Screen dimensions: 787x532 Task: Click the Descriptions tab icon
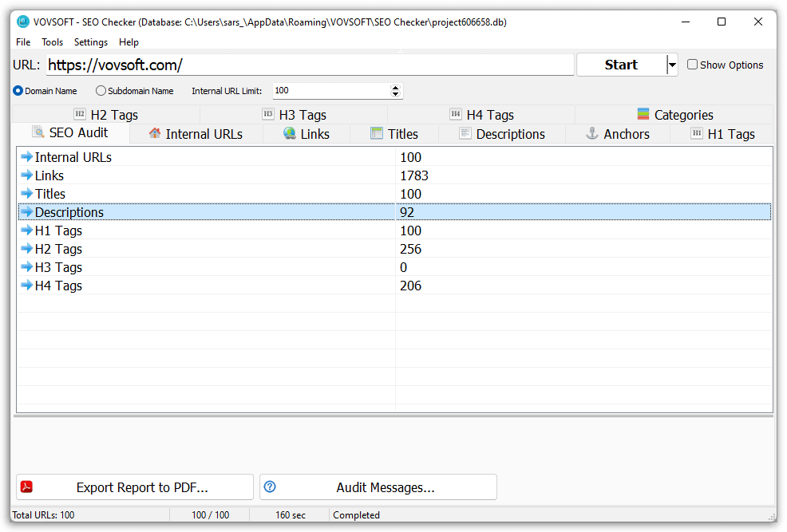pos(465,133)
